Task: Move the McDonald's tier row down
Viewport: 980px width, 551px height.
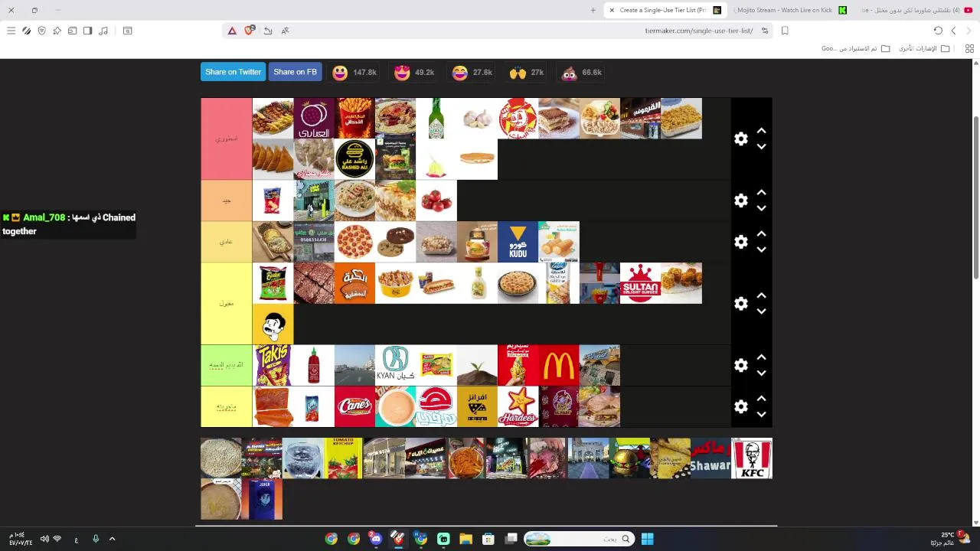Action: pyautogui.click(x=761, y=373)
